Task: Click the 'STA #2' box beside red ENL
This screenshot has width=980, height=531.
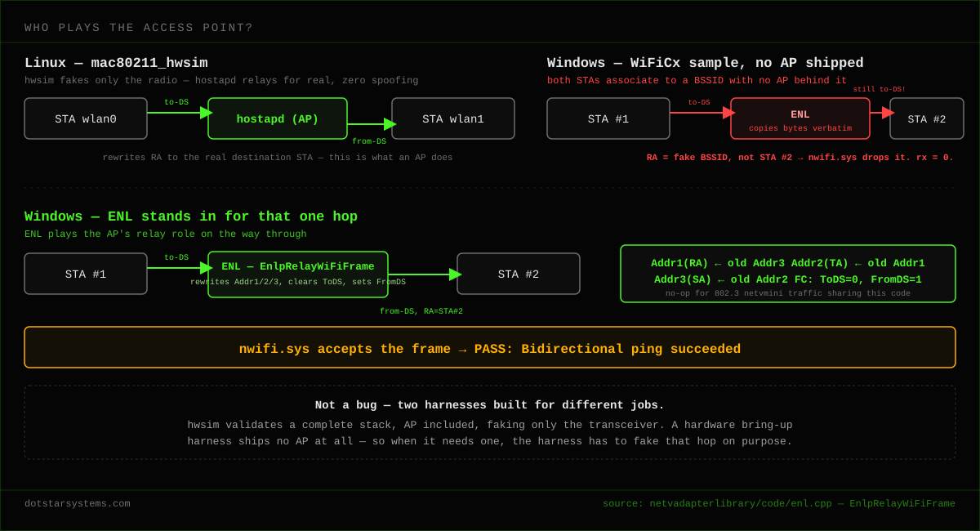Action: (x=927, y=118)
